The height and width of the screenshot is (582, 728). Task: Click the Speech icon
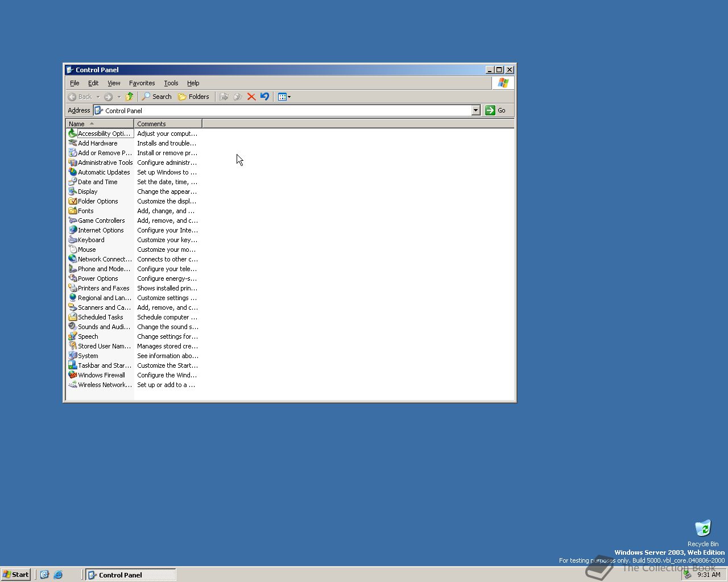[x=72, y=336]
